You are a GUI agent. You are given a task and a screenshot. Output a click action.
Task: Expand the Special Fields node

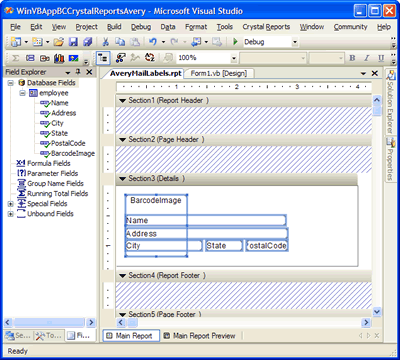[10, 204]
